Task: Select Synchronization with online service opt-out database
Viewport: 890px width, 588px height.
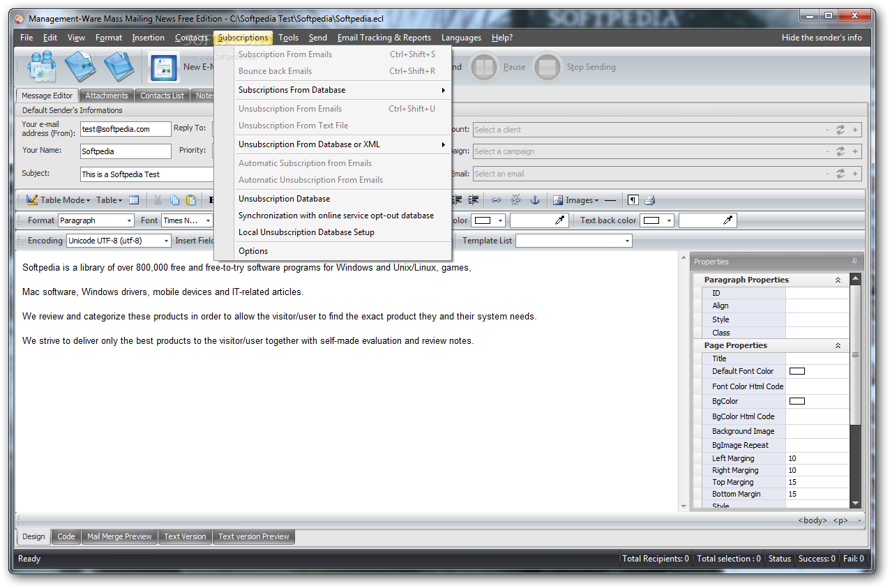Action: coord(333,216)
